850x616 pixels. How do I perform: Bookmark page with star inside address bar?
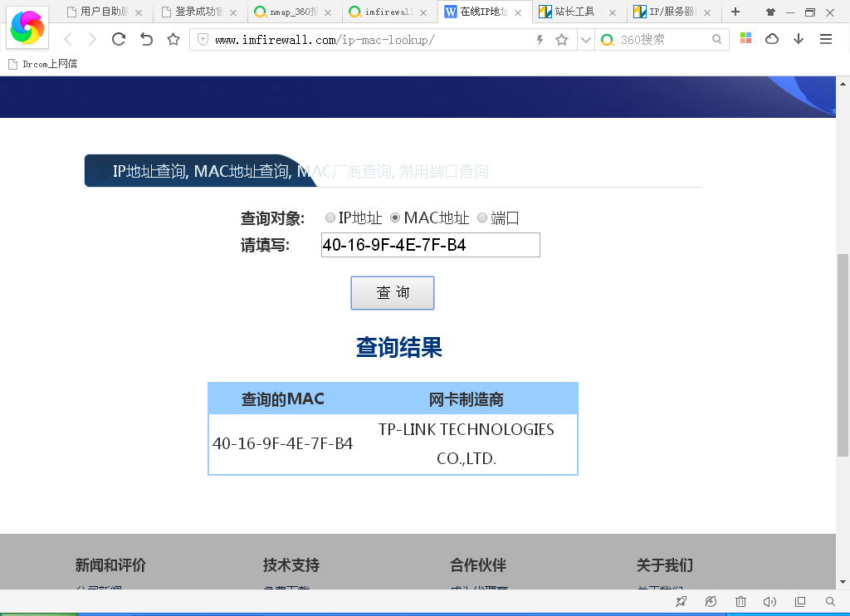coord(562,40)
